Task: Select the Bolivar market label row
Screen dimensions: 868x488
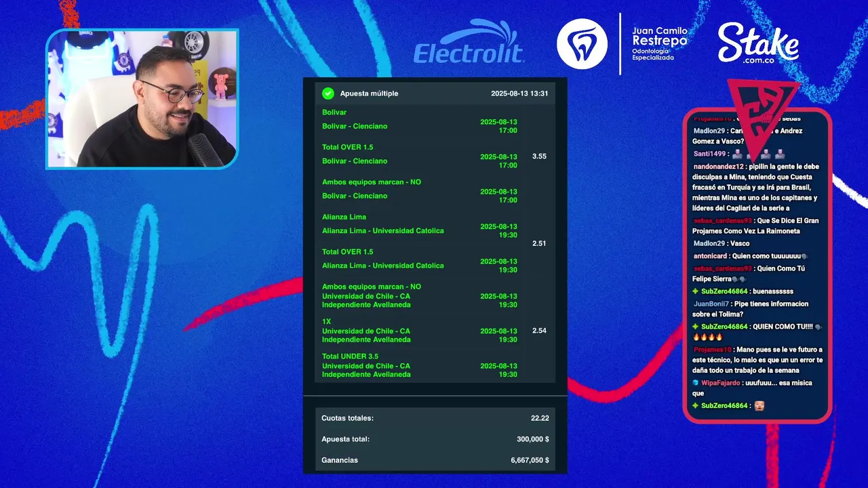Action: click(x=334, y=113)
